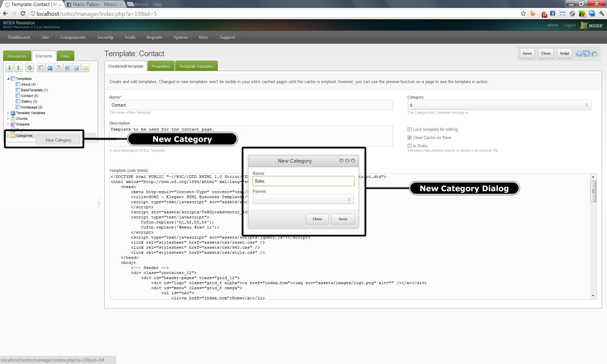Click the template code scrollbar thumb
This screenshot has width=607, height=364.
(x=593, y=191)
